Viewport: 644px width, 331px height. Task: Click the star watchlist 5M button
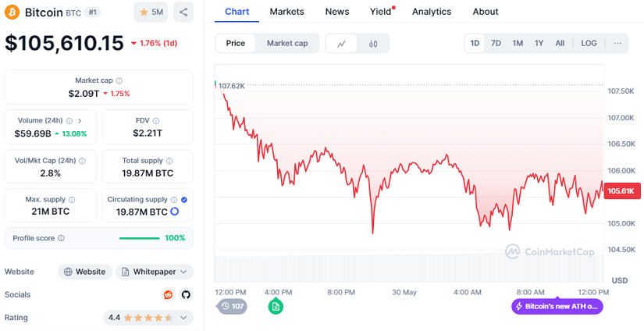tap(151, 12)
